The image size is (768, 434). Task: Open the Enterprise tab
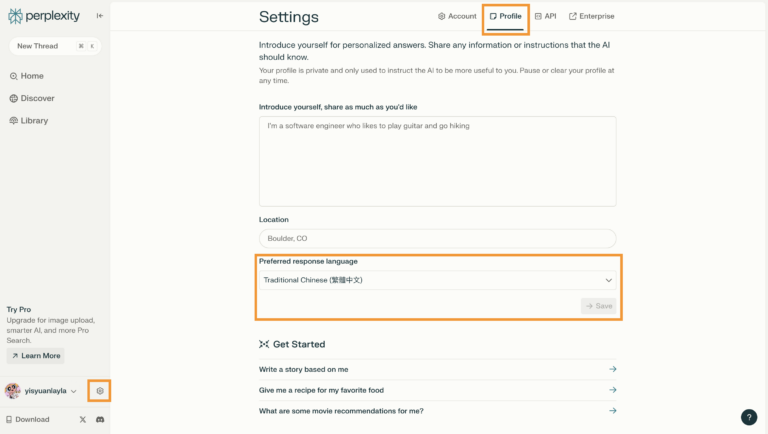(591, 16)
